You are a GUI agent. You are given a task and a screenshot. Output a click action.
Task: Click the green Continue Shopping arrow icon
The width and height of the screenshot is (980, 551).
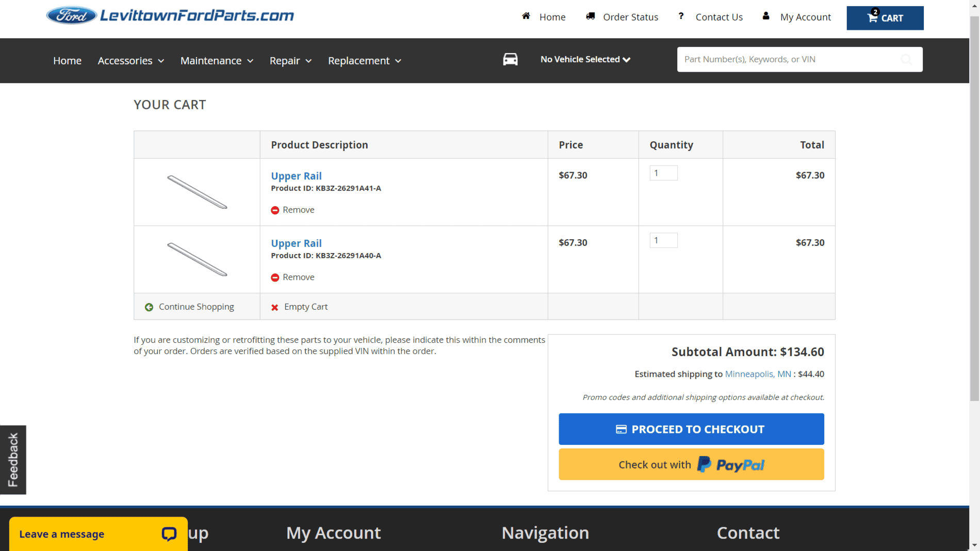tap(149, 307)
